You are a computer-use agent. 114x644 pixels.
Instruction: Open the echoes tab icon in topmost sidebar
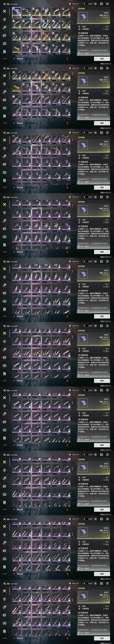(4, 19)
